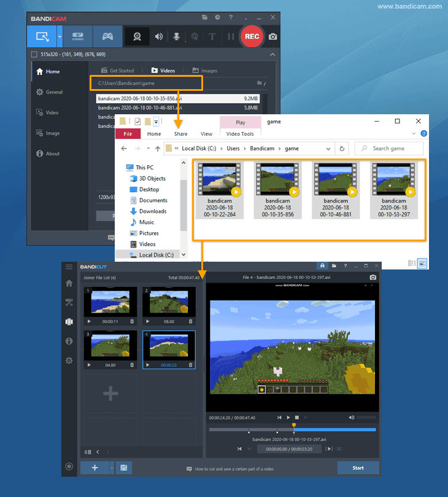
Task: Open Bandicut hamburger menu
Action: point(69,267)
